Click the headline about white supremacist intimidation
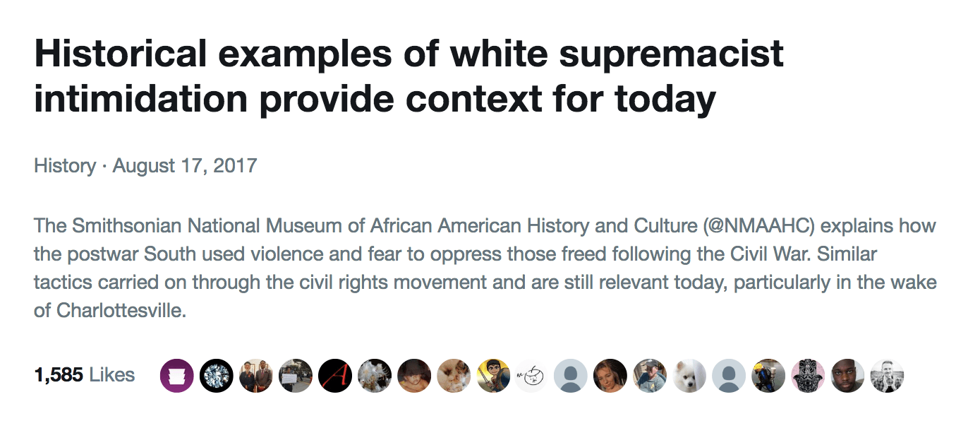 [x=409, y=77]
